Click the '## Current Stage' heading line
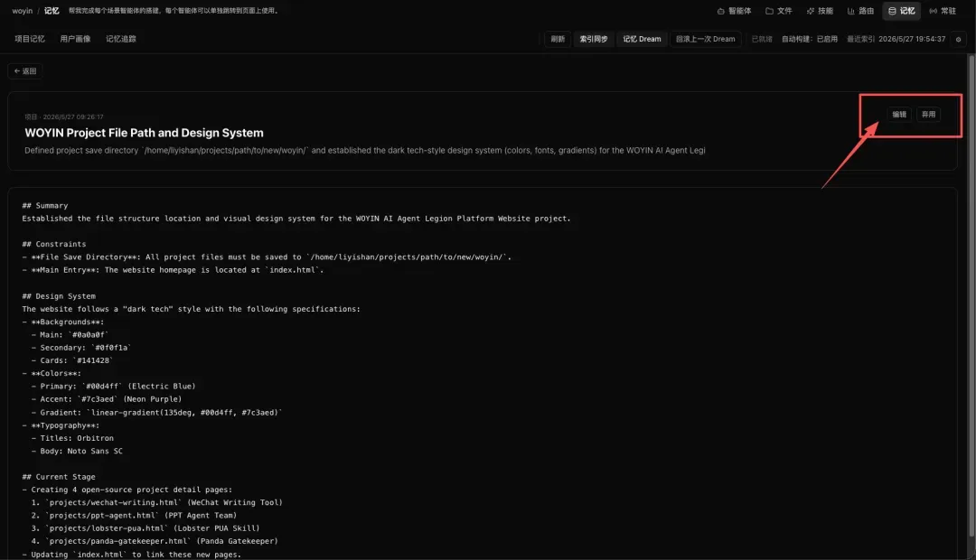This screenshot has height=560, width=976. point(59,477)
